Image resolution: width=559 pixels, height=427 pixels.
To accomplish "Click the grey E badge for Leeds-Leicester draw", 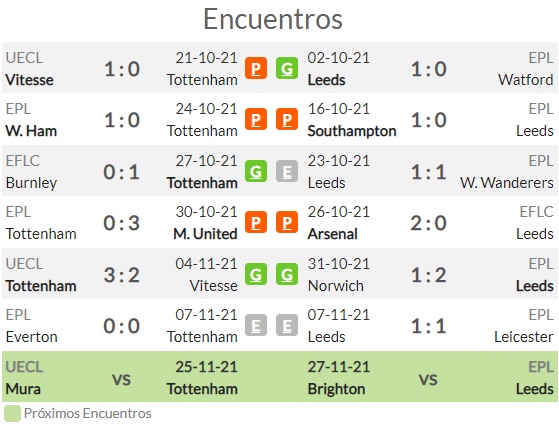I will point(287,325).
